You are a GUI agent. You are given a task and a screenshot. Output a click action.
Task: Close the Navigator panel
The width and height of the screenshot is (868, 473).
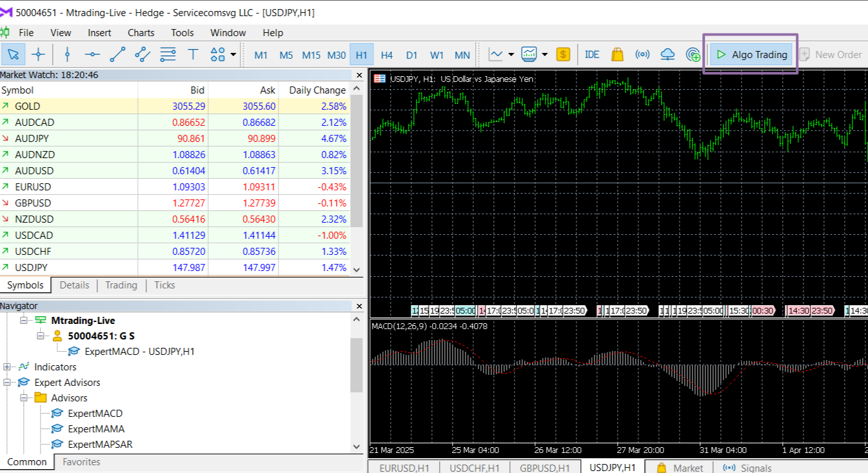(x=359, y=306)
